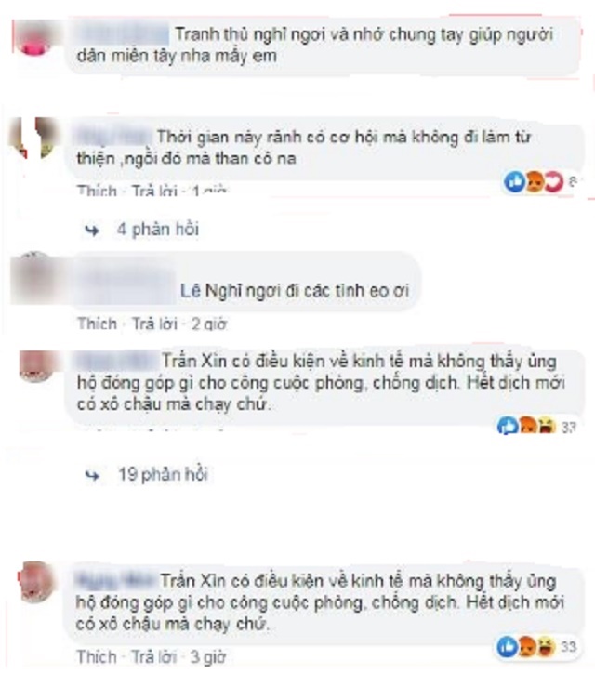Click 'Trả lời' under 'Lê Nghỉ ngơi' comment
The width and height of the screenshot is (595, 700).
pos(155,324)
